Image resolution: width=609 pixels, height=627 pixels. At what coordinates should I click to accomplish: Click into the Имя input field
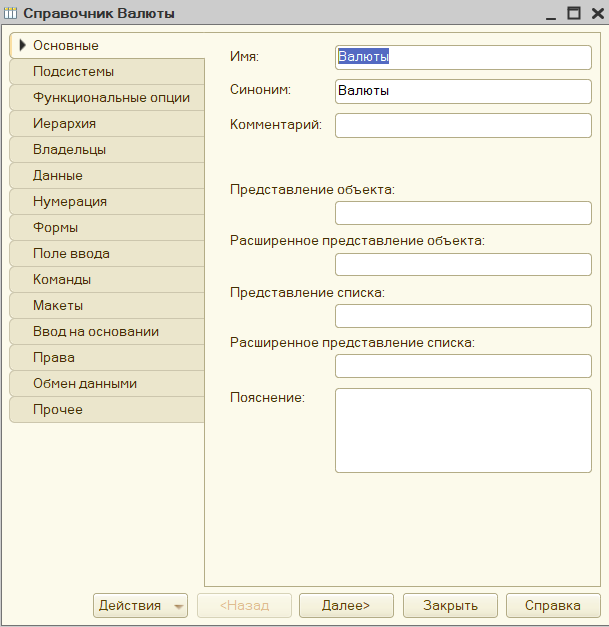tap(463, 57)
